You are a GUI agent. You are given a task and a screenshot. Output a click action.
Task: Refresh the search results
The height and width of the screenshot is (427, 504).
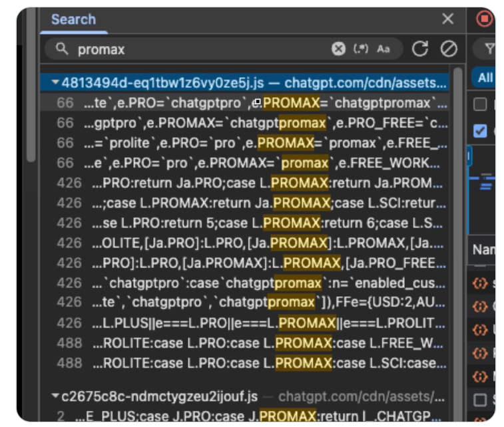pos(420,49)
